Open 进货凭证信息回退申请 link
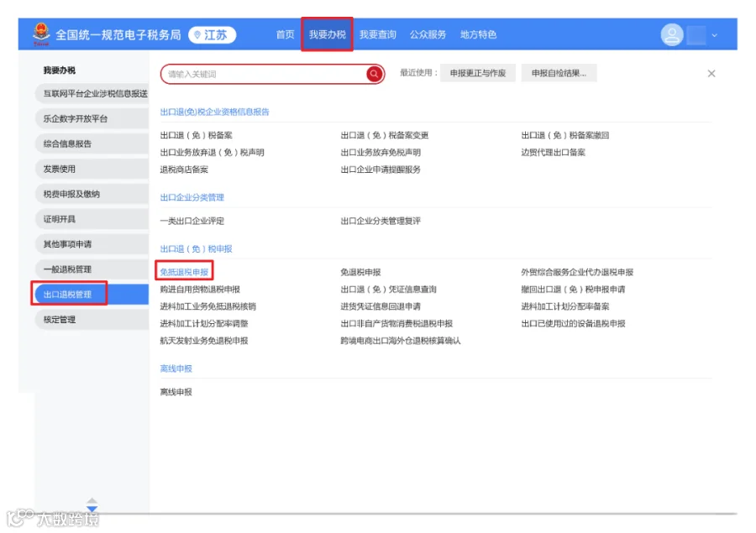Image resolution: width=756 pixels, height=533 pixels. (381, 306)
